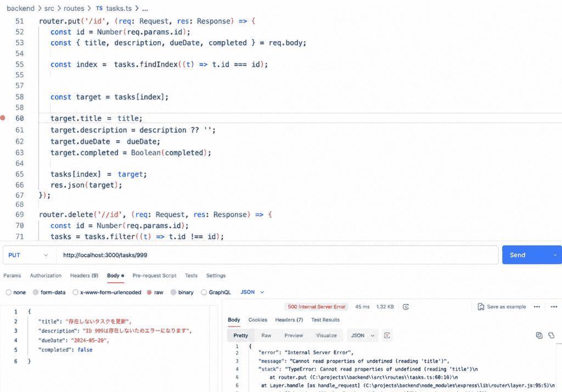Open the request Settings tab
Screen dimensions: 562x392
[x=216, y=276]
